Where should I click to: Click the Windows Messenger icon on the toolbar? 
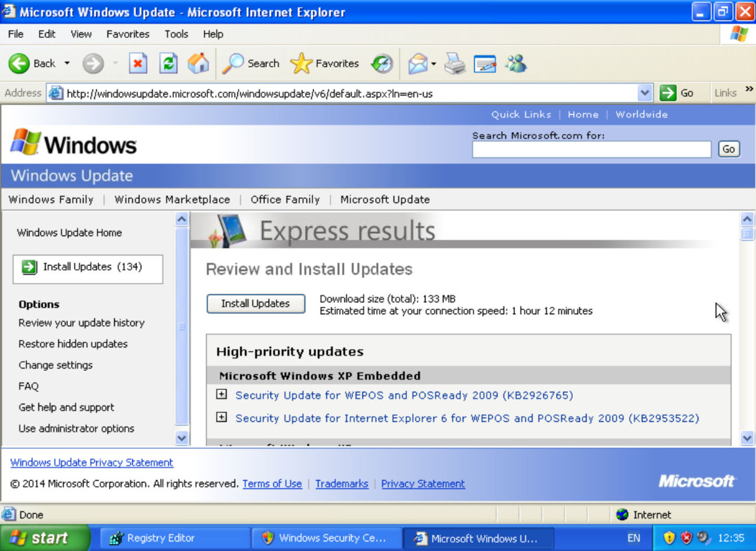coord(516,63)
